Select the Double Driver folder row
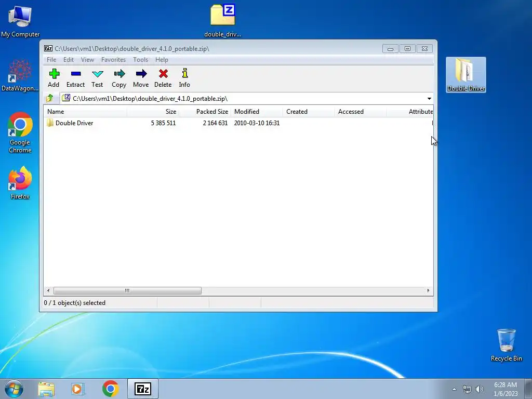532x399 pixels. coord(238,123)
